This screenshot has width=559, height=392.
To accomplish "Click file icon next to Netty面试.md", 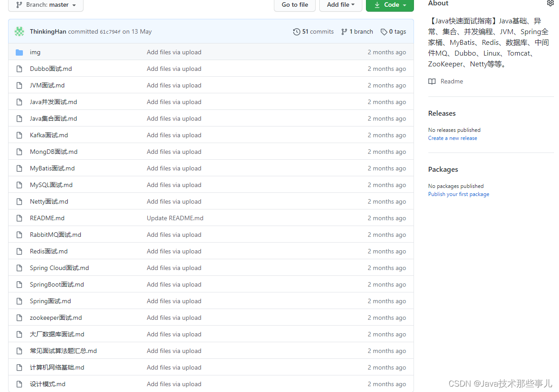I will pyautogui.click(x=19, y=202).
